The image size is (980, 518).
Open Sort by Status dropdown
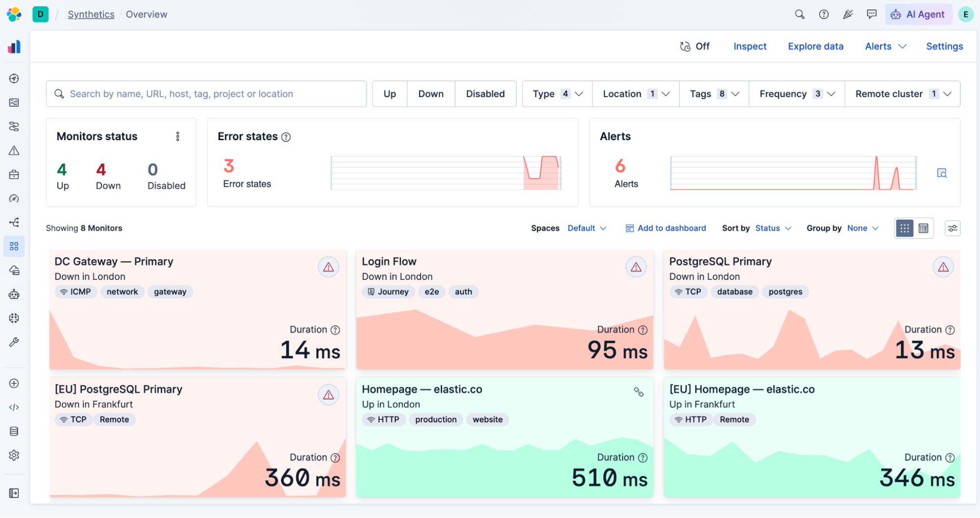tap(774, 228)
